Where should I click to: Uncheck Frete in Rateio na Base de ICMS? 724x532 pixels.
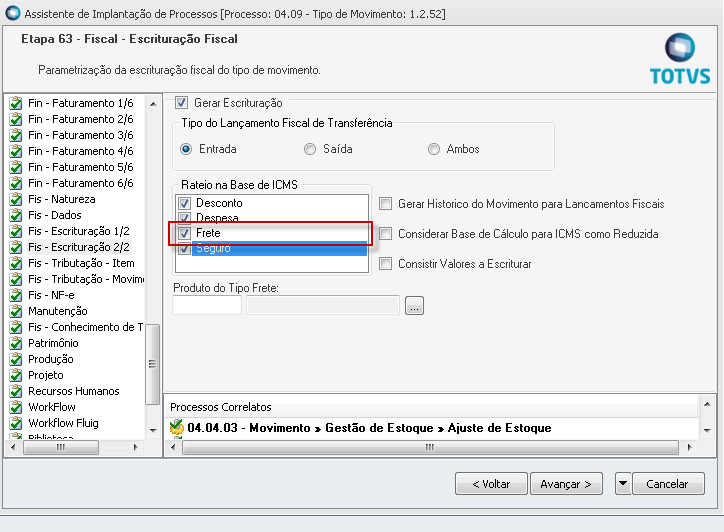185,233
